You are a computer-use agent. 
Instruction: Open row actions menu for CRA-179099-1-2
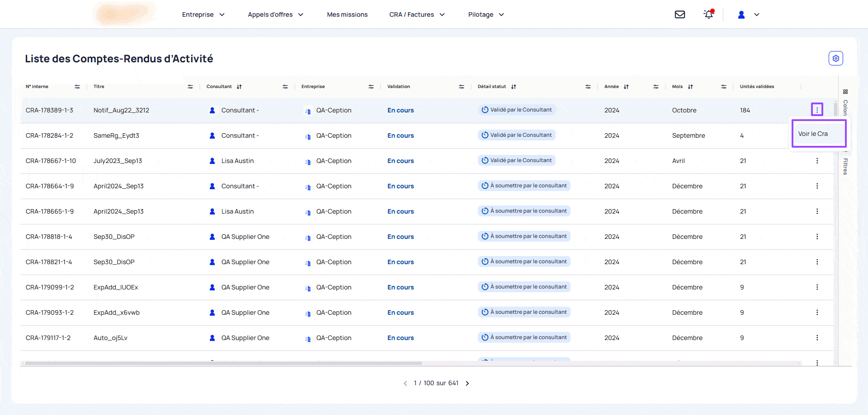(x=817, y=287)
